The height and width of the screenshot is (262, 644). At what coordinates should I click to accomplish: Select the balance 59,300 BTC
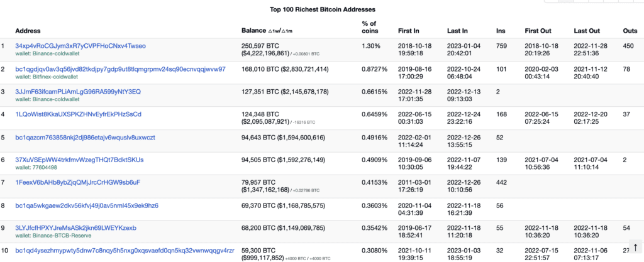coord(258,251)
